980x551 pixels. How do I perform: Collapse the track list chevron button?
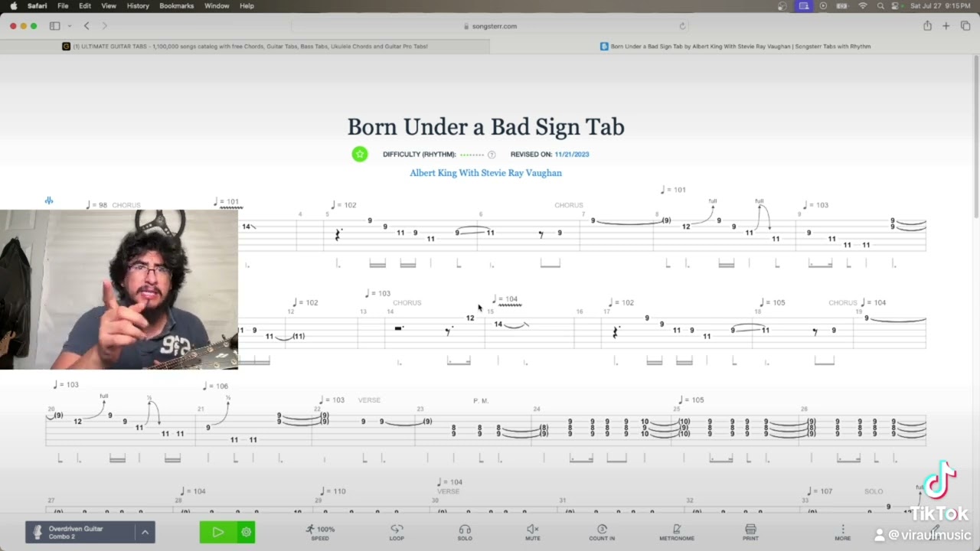[145, 532]
